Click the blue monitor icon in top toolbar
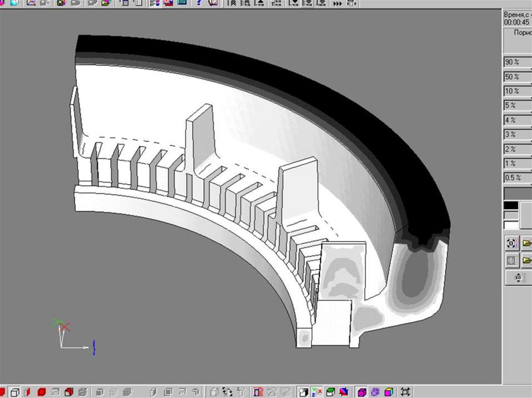The width and height of the screenshot is (532, 398). pos(182,3)
